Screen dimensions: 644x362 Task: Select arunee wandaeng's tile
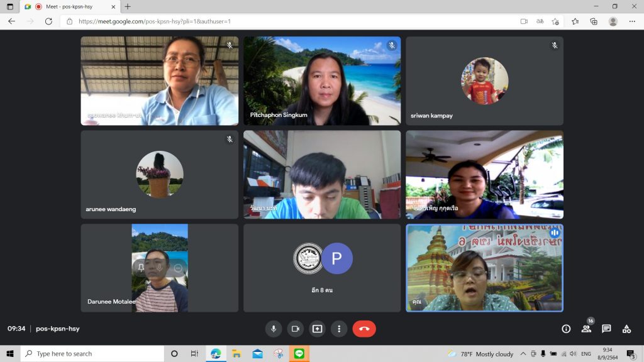159,175
